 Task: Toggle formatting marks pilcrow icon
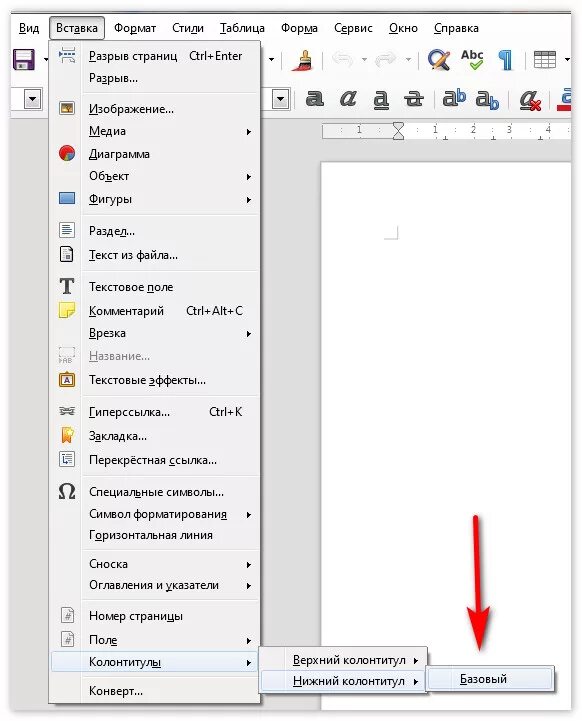pyautogui.click(x=506, y=60)
